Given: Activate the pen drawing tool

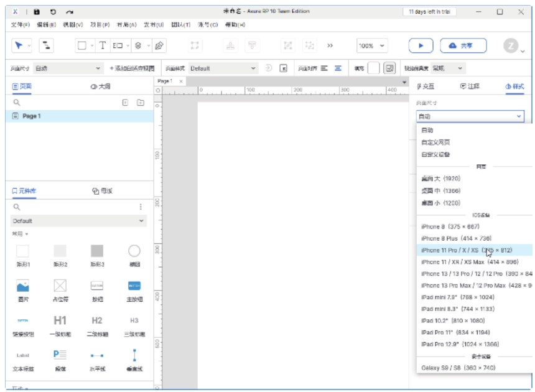Looking at the screenshot, I should coord(159,45).
